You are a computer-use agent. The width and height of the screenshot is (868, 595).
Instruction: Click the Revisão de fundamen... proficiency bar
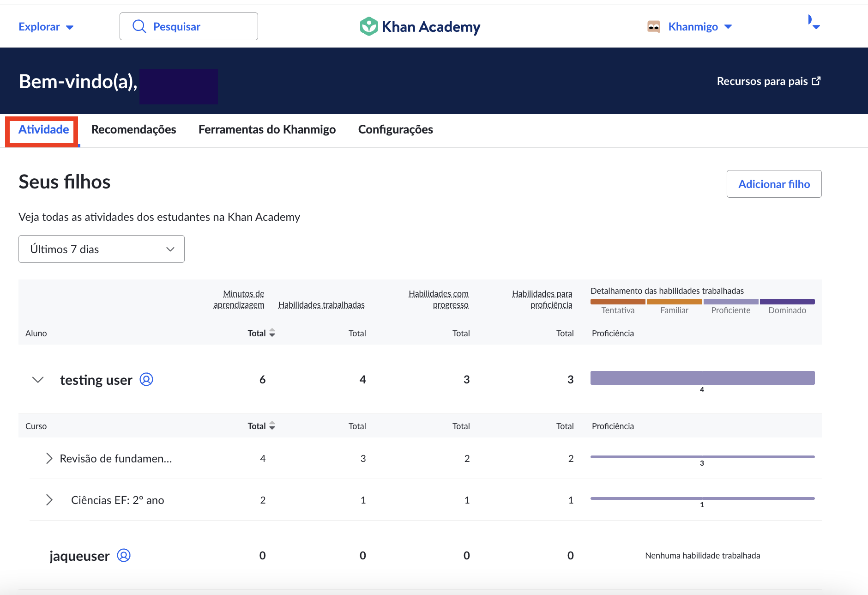point(703,457)
